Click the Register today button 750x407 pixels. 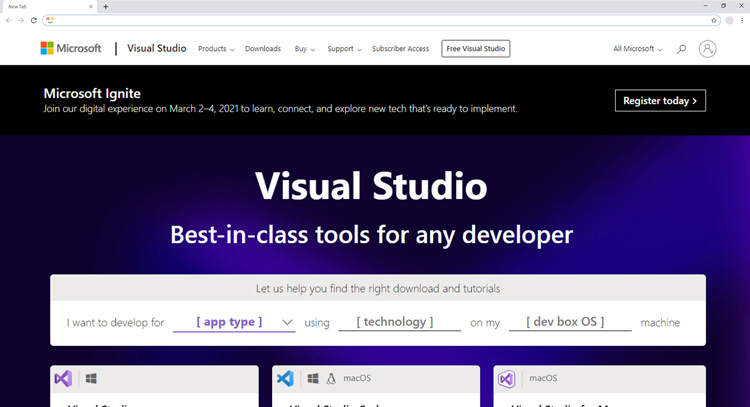pos(660,100)
